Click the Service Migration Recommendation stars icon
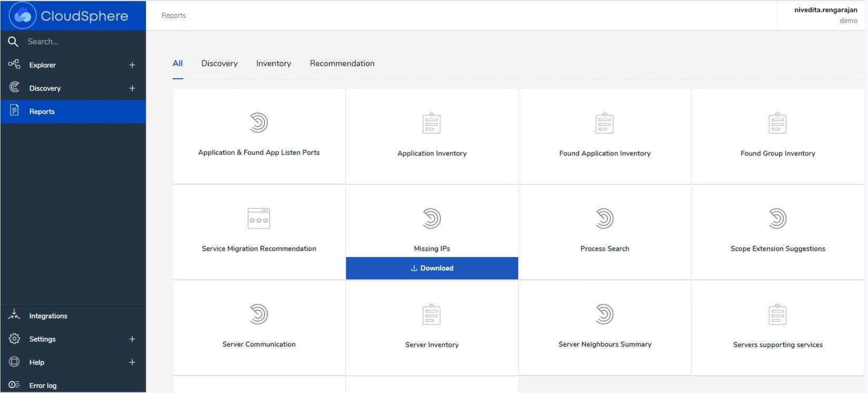Screen dimensions: 868x393 [x=259, y=218]
